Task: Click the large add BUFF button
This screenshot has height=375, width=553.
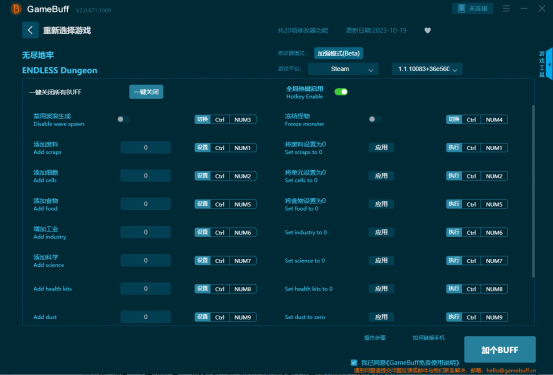Action: [500, 350]
